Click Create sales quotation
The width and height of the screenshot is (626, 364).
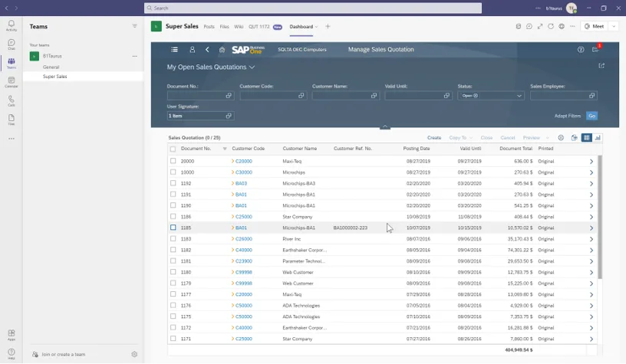pyautogui.click(x=434, y=138)
